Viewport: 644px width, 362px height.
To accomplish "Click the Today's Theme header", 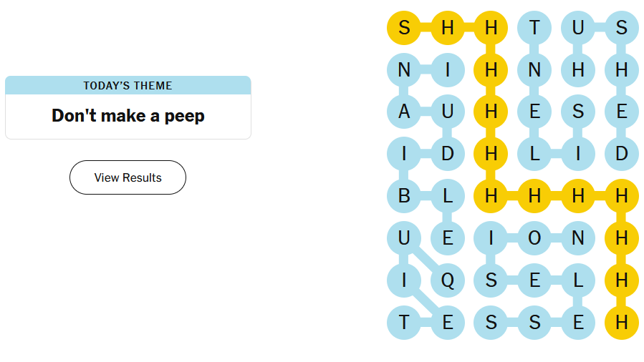I will tap(128, 86).
